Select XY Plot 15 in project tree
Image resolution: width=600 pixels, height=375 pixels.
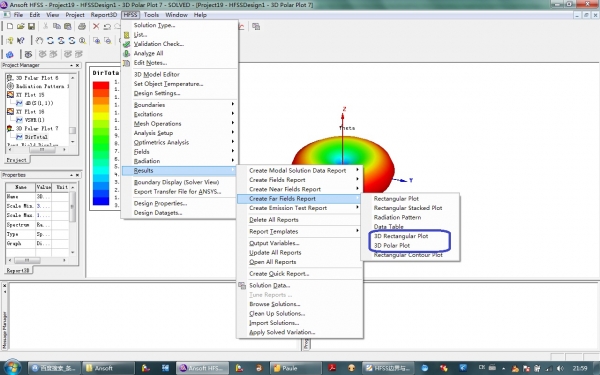pos(30,95)
